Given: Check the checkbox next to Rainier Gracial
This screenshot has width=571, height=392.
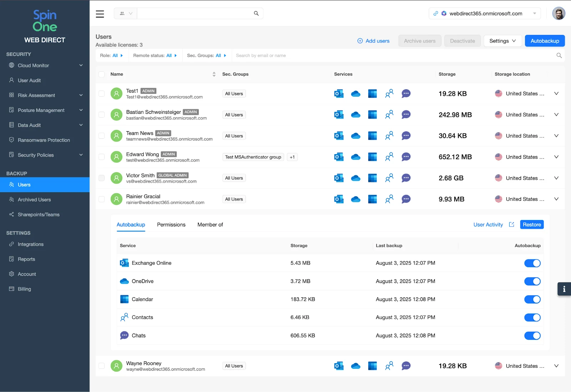Looking at the screenshot, I should pyautogui.click(x=101, y=199).
